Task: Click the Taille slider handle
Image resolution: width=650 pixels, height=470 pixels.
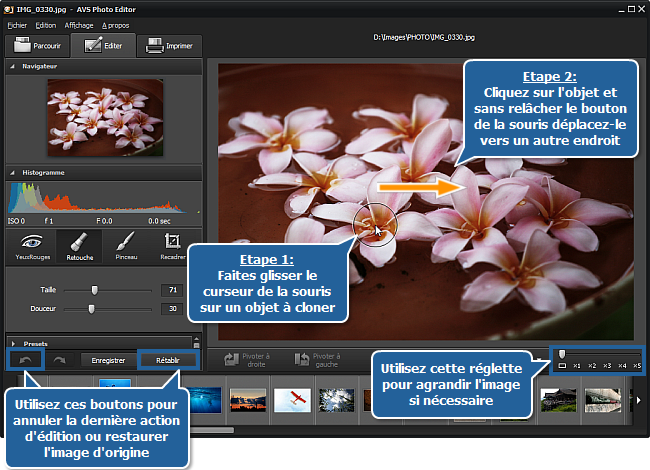Action: point(94,290)
